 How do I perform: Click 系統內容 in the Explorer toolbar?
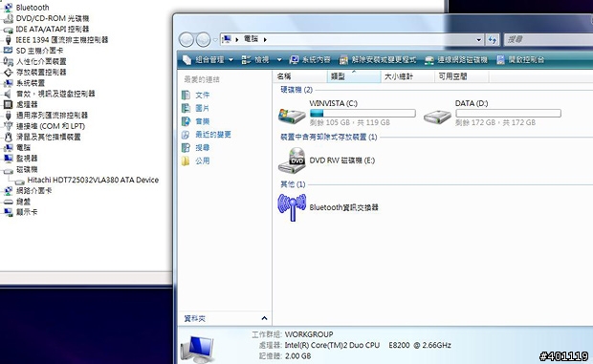310,59
